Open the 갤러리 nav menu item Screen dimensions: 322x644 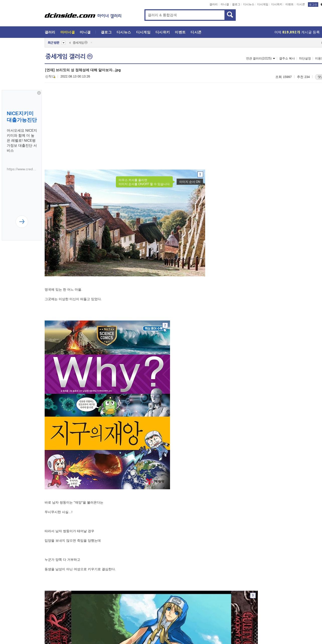[x=50, y=32]
